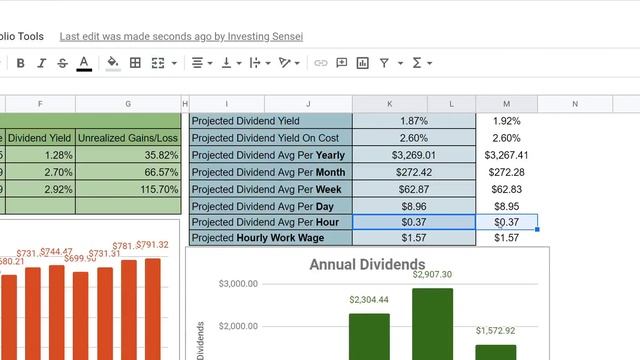Click the insert link icon

click(321, 63)
